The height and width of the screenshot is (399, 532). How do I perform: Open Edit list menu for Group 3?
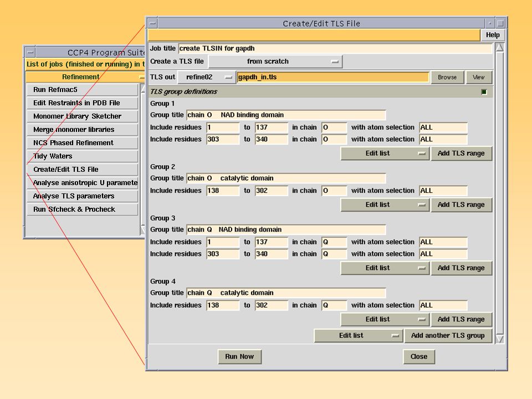[x=385, y=268]
